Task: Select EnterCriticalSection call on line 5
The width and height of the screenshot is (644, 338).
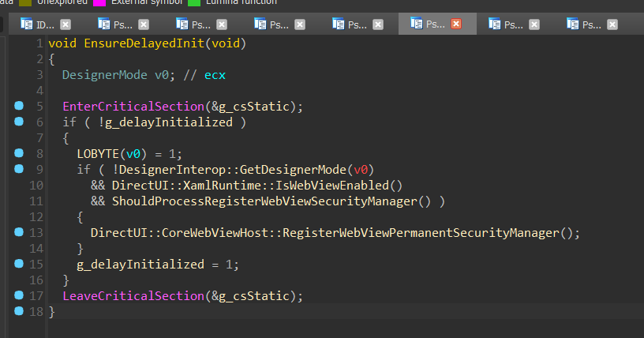Action: click(x=133, y=107)
